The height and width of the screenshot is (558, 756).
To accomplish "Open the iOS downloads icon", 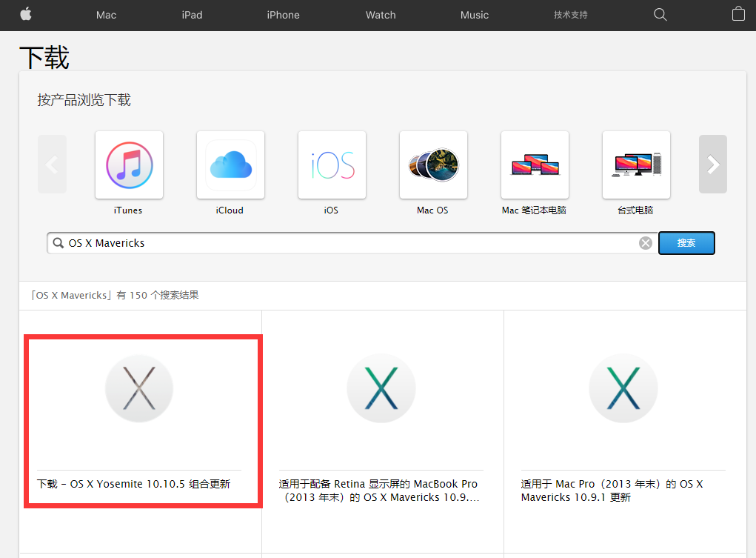I will [332, 165].
